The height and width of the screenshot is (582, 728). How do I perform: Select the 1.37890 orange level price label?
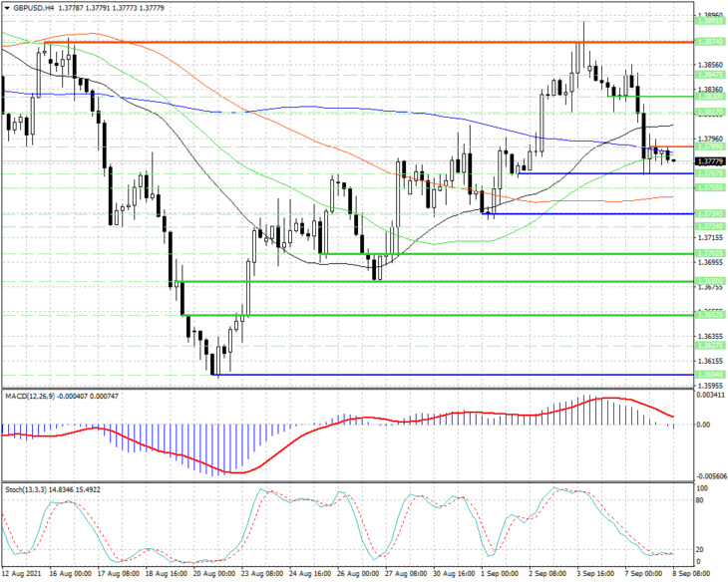coord(709,146)
